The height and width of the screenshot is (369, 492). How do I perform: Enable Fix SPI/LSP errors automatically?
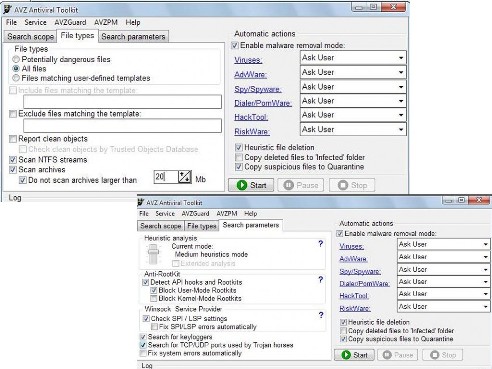click(x=154, y=326)
